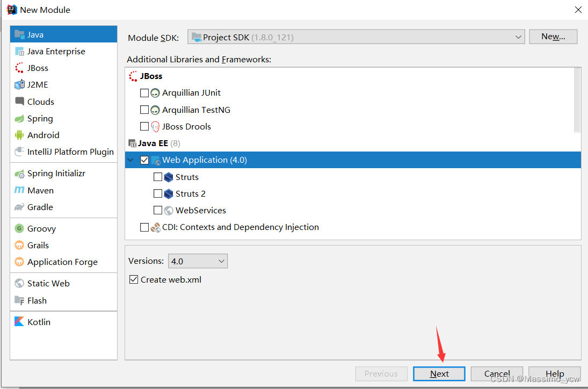588x389 pixels.
Task: Click the frameworks list vertical scrollbar
Action: point(577,100)
